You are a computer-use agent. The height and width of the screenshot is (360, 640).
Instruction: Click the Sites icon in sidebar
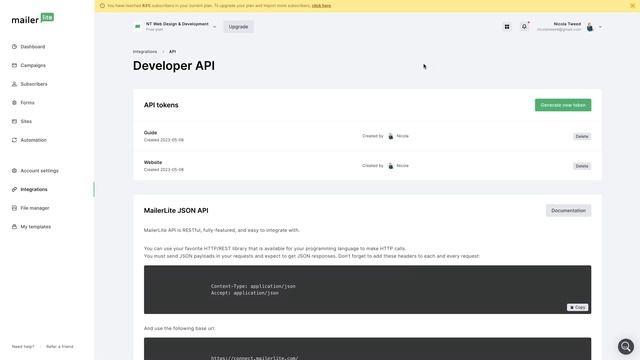pyautogui.click(x=14, y=121)
